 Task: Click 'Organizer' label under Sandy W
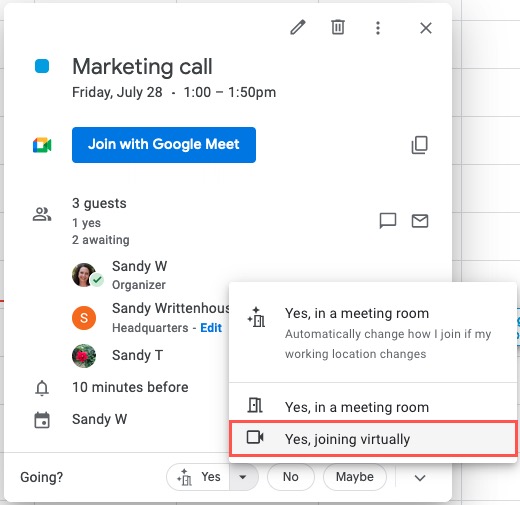pyautogui.click(x=139, y=285)
